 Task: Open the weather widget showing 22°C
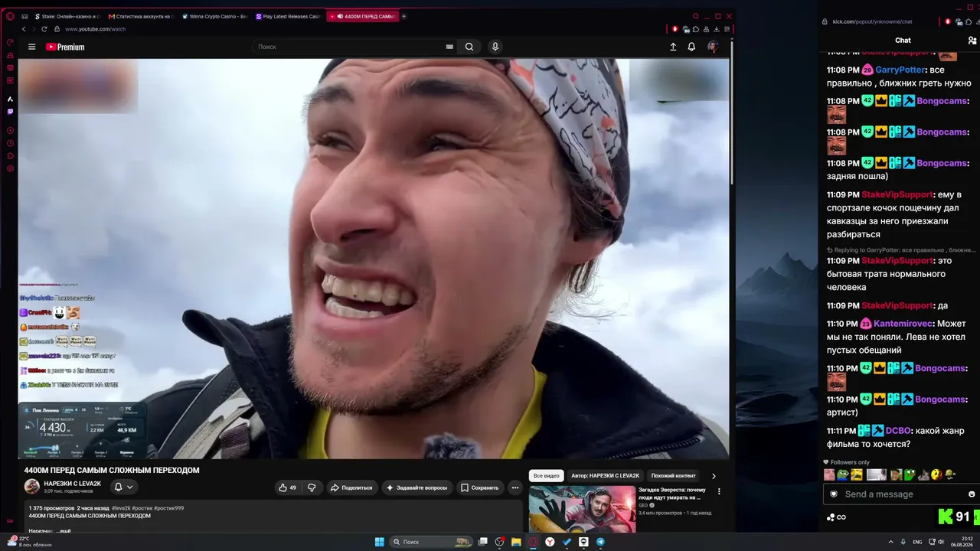31,542
